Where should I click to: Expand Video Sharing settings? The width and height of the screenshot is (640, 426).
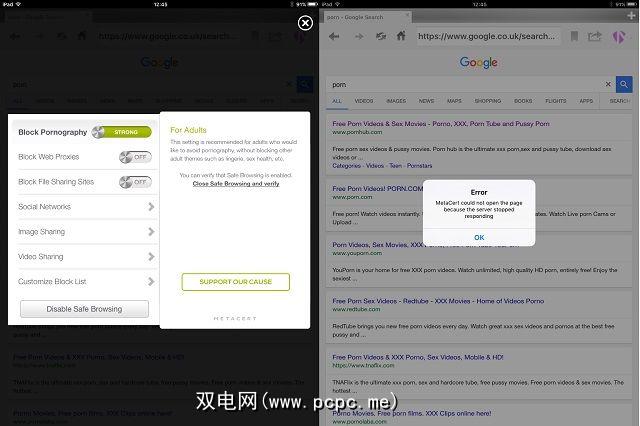[86, 257]
